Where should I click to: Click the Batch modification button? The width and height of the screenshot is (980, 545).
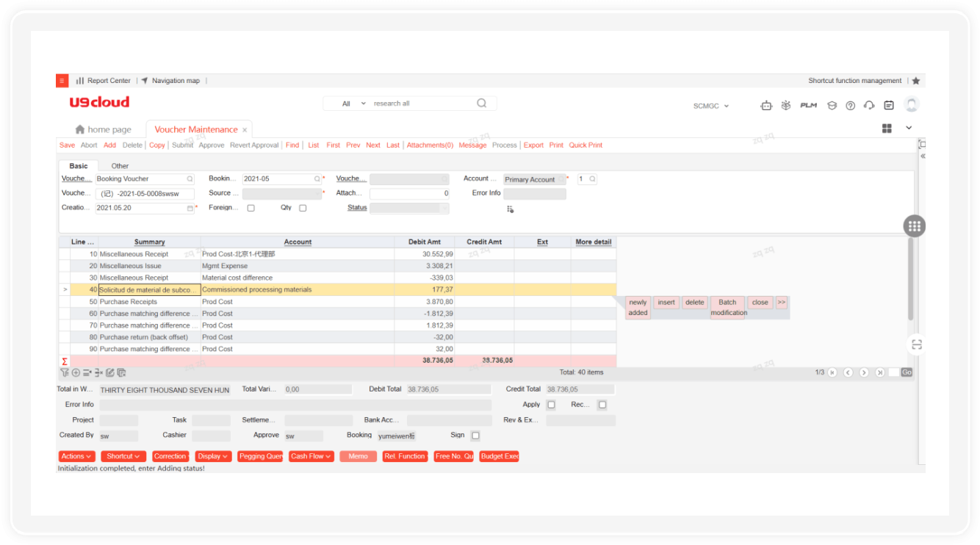[x=727, y=307]
